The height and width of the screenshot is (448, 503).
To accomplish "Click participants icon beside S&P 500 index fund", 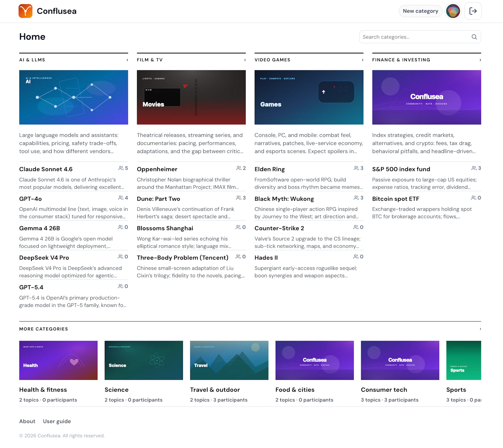I will (474, 168).
